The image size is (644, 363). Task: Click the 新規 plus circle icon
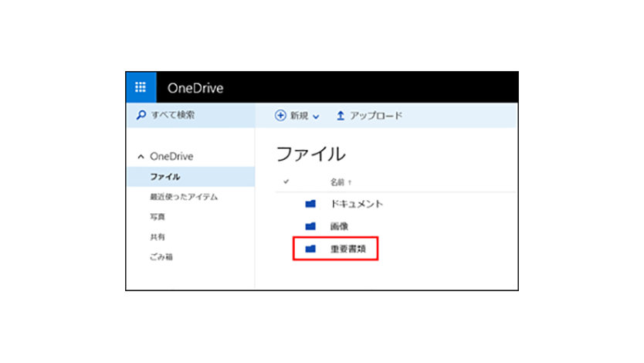(280, 115)
